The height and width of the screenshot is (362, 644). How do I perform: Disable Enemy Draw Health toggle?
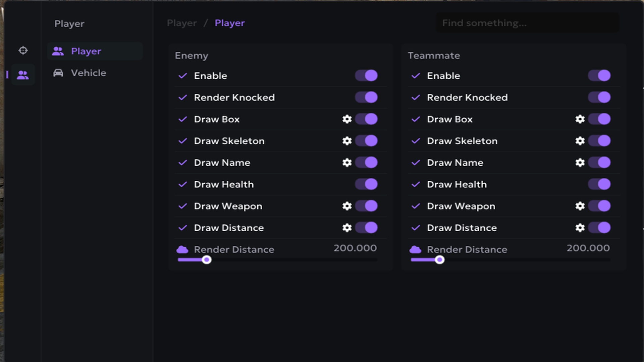(366, 184)
